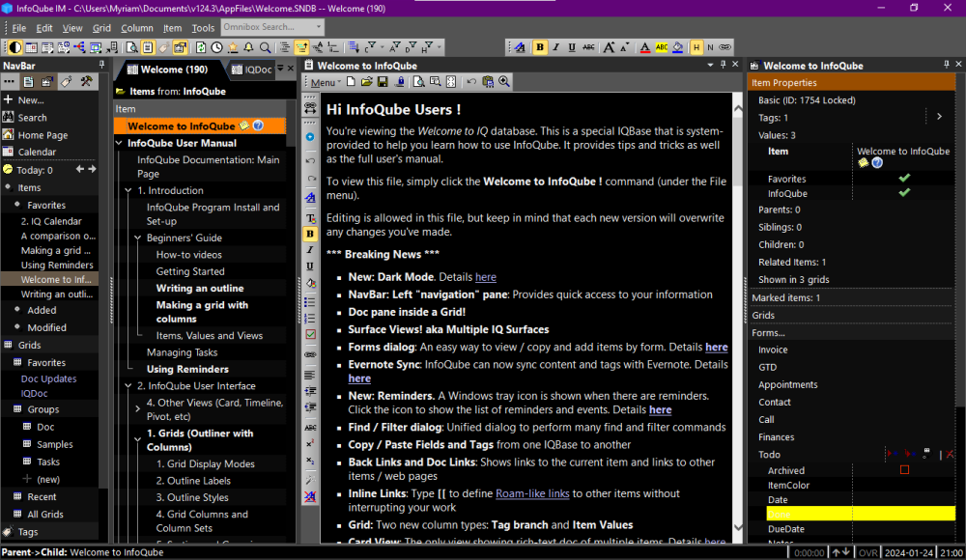Toggle the highlighted H button in formatting toolbar
This screenshot has height=560, width=966.
(696, 47)
